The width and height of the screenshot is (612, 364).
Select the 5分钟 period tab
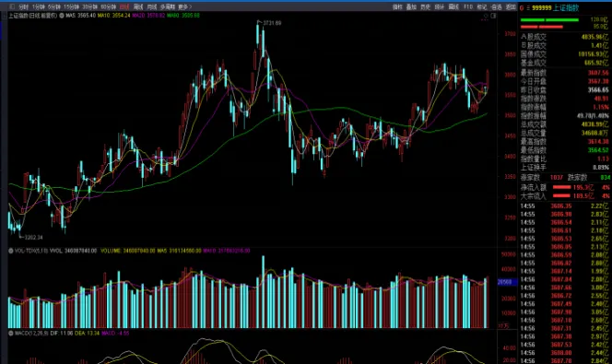53,7
